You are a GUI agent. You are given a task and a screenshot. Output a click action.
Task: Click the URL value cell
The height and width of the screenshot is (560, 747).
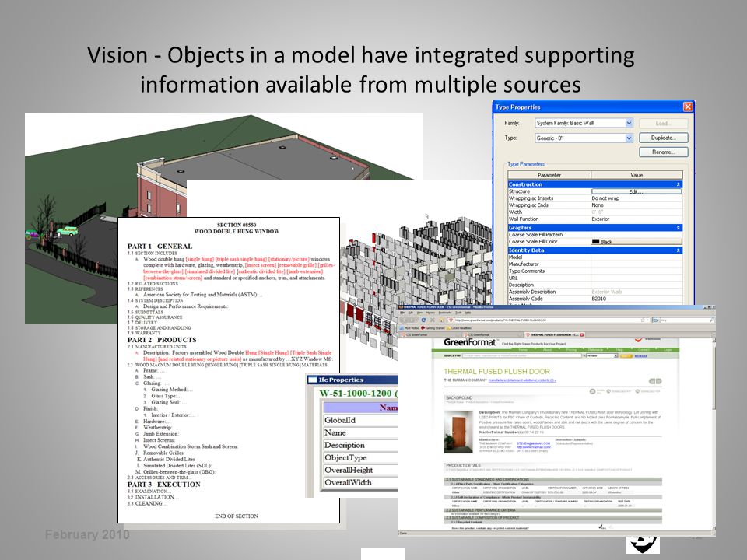(x=637, y=278)
